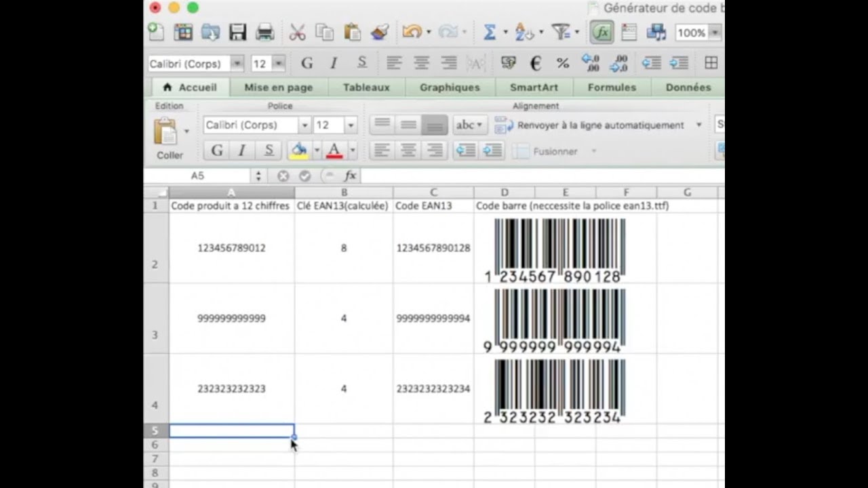The height and width of the screenshot is (488, 868).
Task: Select cell containing 123456789012
Action: point(232,248)
